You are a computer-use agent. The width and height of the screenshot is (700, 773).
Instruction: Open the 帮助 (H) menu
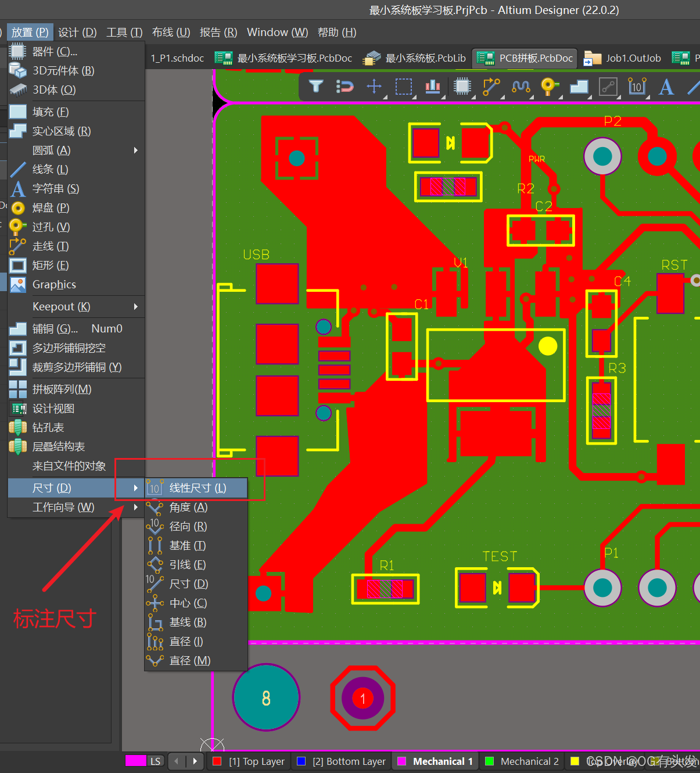click(337, 33)
